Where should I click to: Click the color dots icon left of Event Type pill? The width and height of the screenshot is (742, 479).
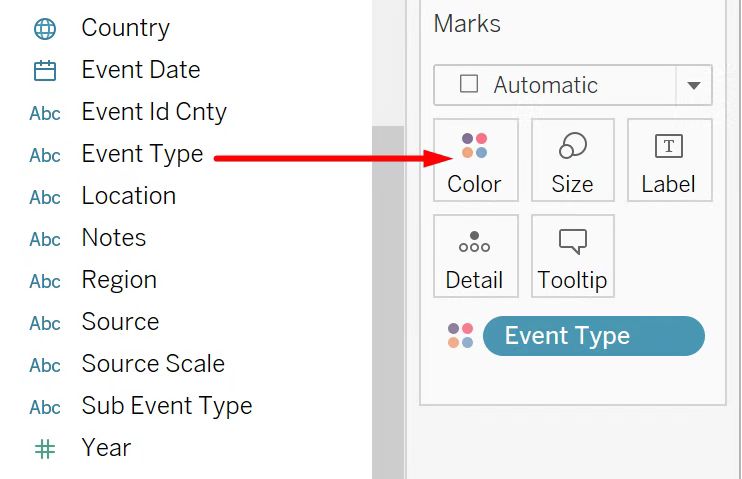460,336
